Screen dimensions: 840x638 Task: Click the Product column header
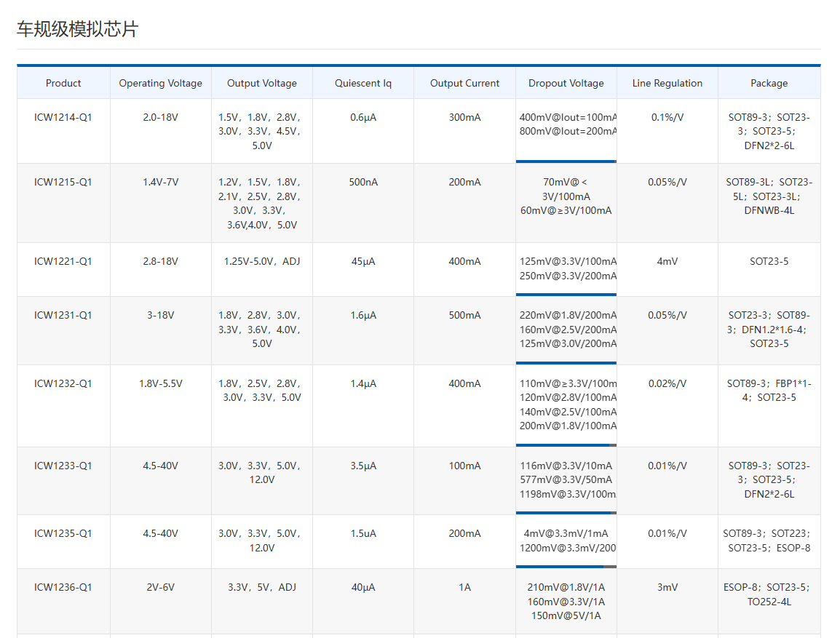(63, 83)
